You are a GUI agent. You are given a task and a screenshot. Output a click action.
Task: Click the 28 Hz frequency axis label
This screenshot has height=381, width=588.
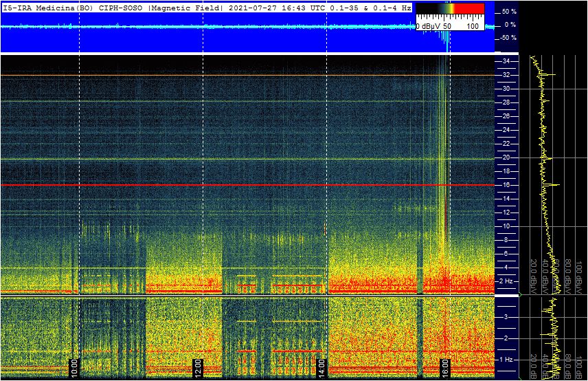(x=506, y=102)
